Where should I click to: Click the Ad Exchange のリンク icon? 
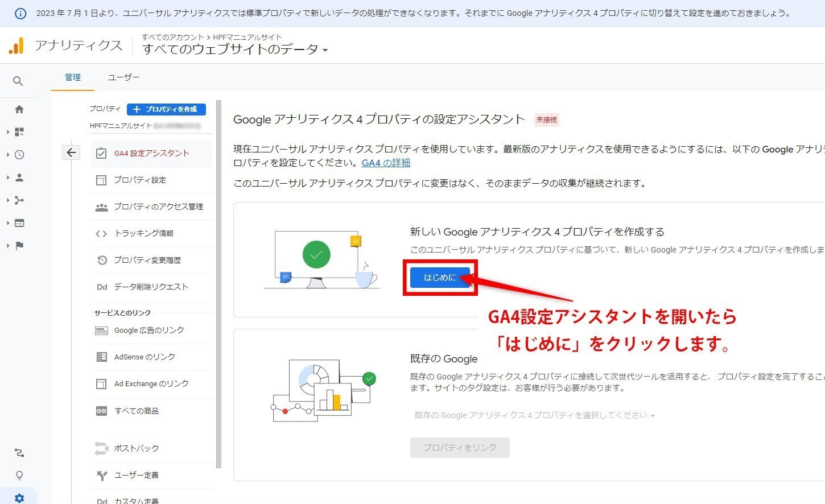101,384
